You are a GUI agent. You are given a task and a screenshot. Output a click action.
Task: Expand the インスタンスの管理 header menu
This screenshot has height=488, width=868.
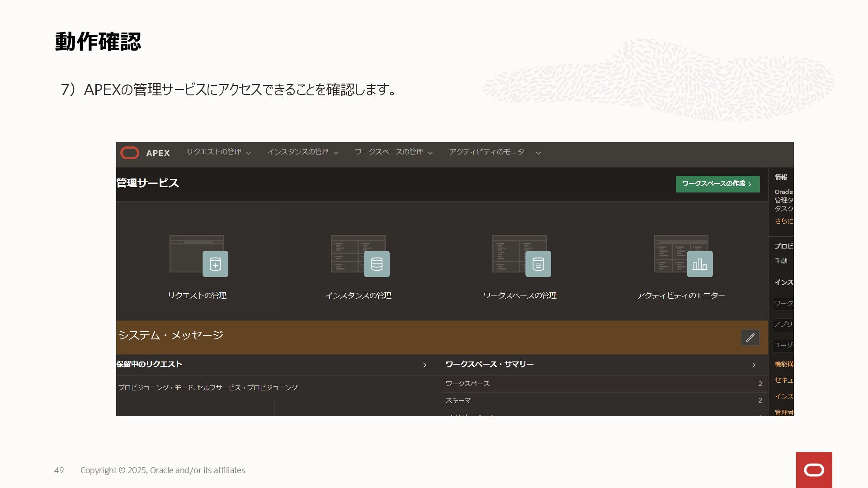tap(303, 152)
